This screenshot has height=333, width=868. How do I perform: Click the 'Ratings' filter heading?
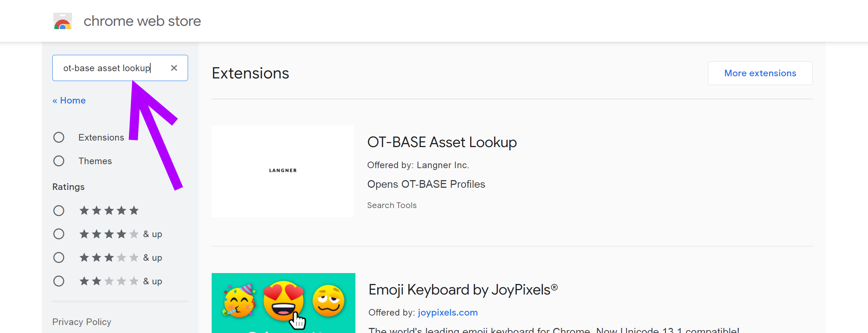[x=68, y=187]
